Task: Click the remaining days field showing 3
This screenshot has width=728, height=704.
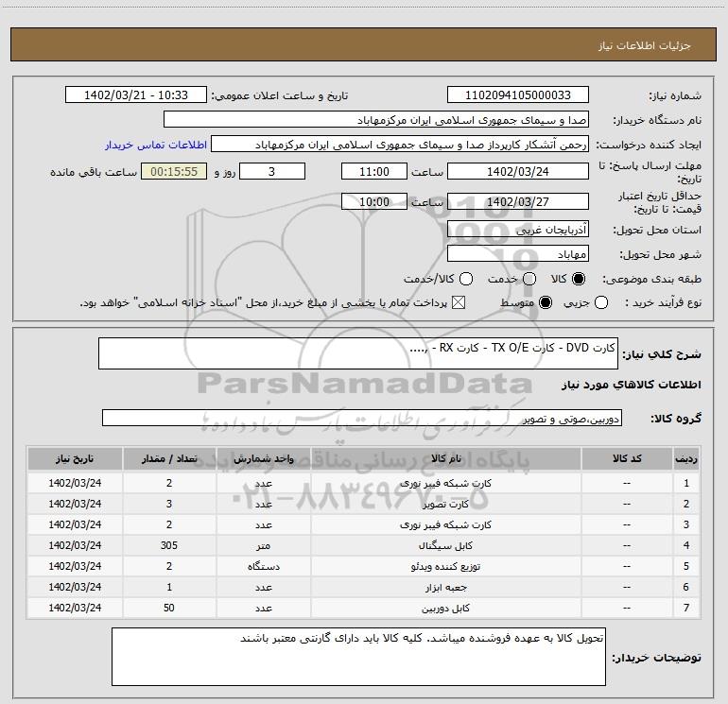Action: (272, 171)
